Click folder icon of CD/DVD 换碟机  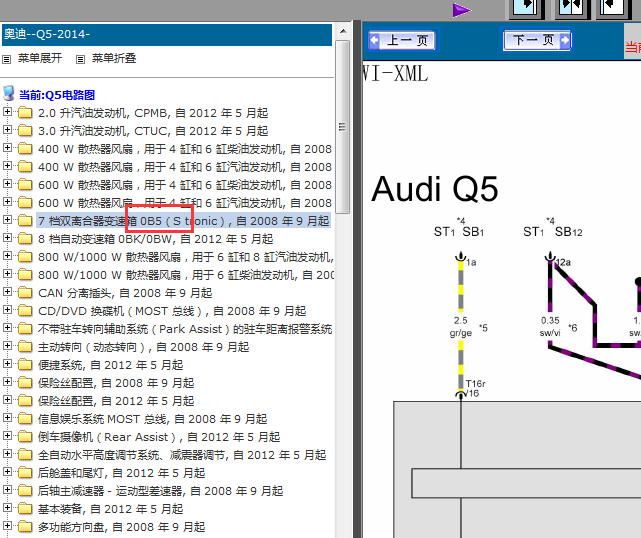click(x=25, y=310)
